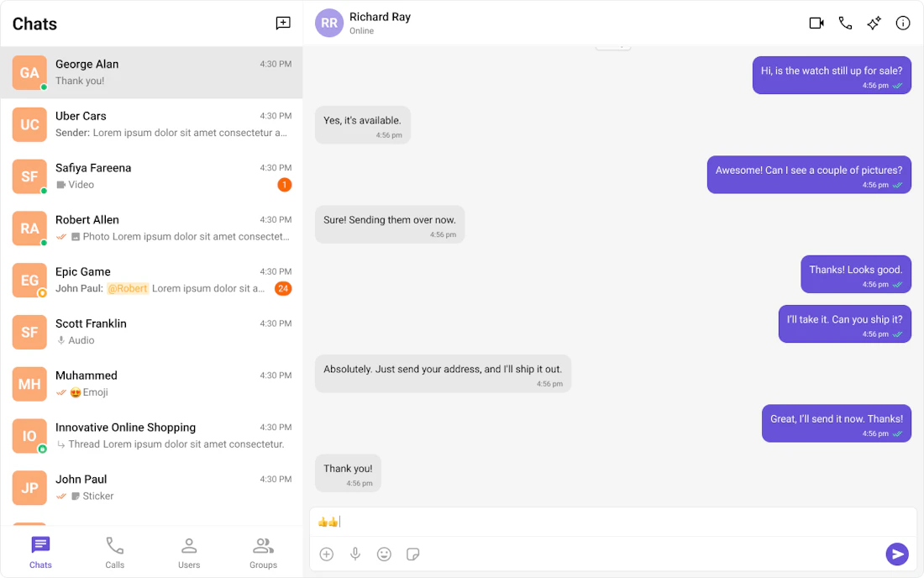924x578 pixels.
Task: Open the AI assistant sparkles icon
Action: [874, 23]
